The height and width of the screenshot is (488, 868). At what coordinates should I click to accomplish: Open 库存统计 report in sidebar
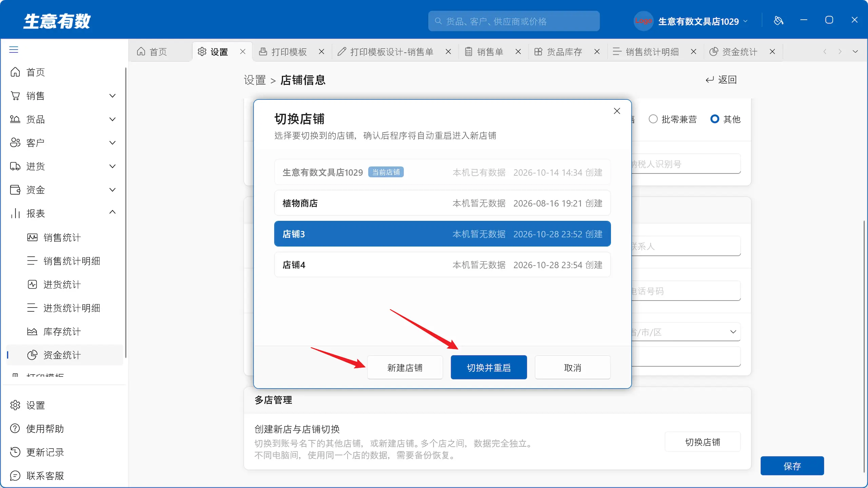pos(62,331)
